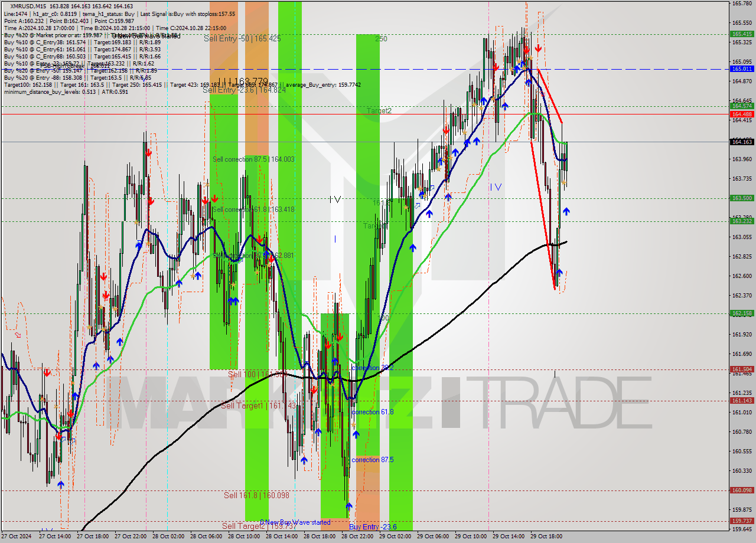Click the green 162.158 price tag
The width and height of the screenshot is (756, 543).
click(x=742, y=313)
